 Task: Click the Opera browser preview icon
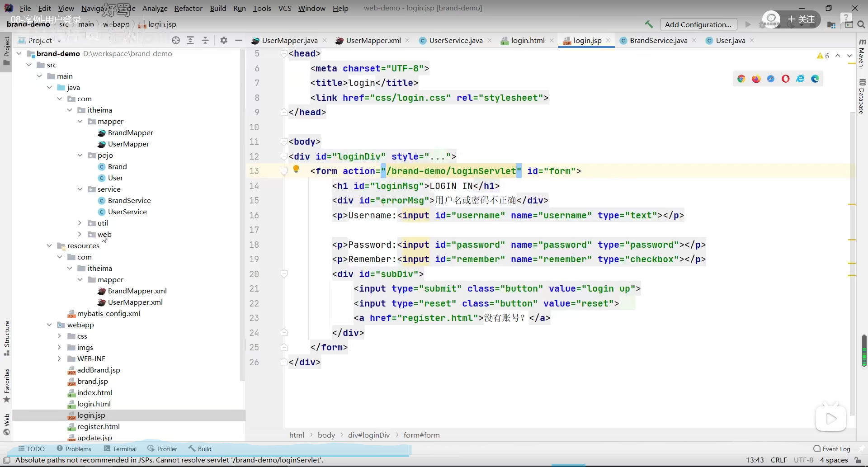point(785,79)
